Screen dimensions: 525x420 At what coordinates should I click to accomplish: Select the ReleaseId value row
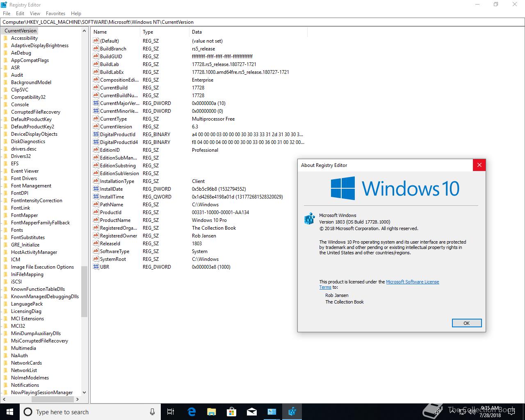tap(199, 243)
